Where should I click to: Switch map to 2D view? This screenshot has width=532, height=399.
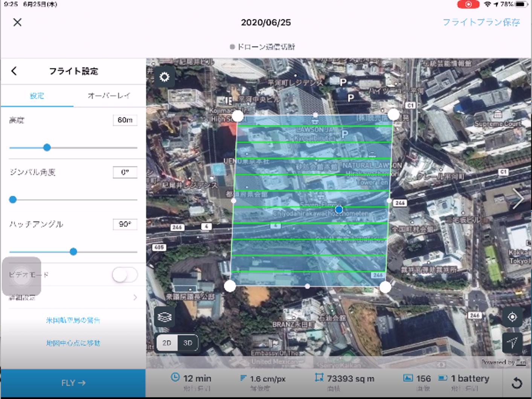tap(167, 343)
